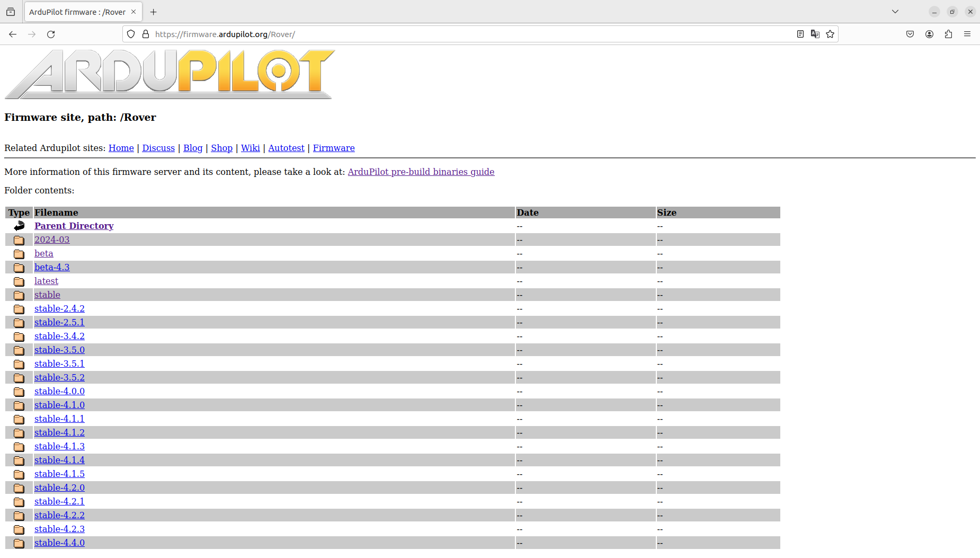The image size is (980, 558).
Task: Click the folder icon beside stable-4.2.1
Action: [19, 502]
